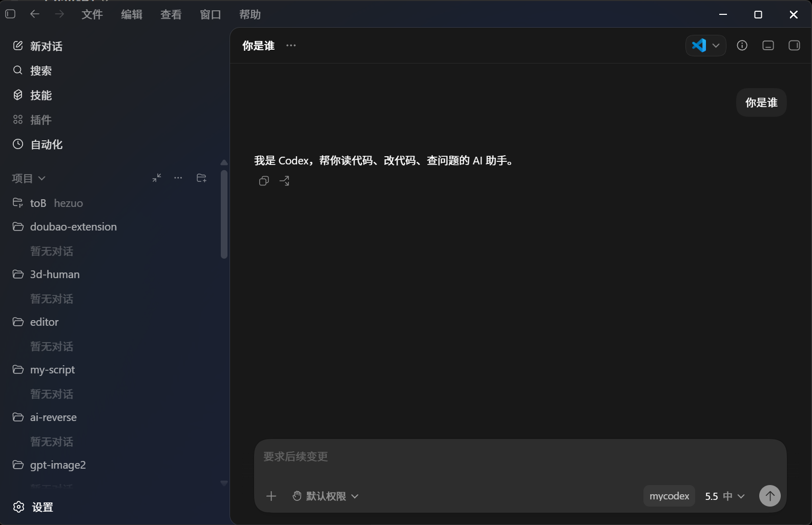Click the 你是谁 user message bubble

761,102
